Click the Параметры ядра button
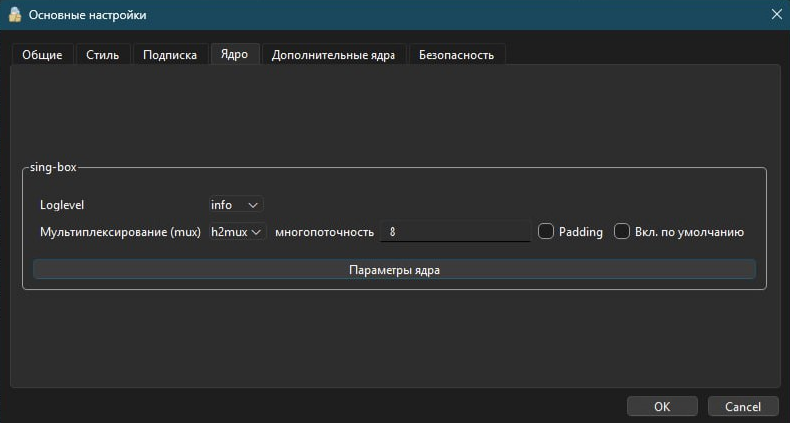This screenshot has height=423, width=790. point(394,270)
